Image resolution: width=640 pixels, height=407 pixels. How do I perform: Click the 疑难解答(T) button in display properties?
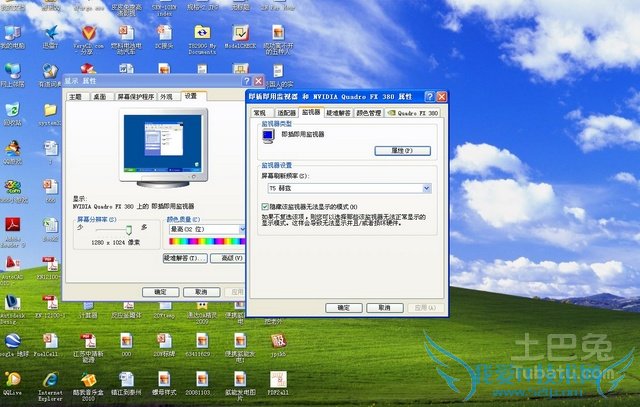tap(184, 257)
